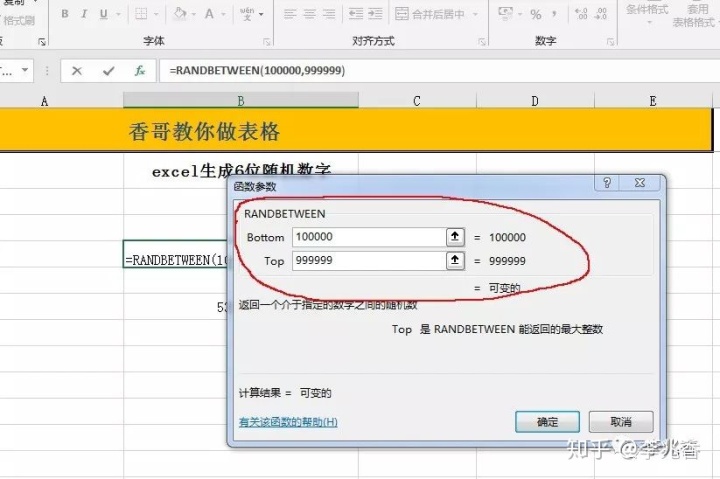Decrease decimal places
Viewport: 720px width, 479px height.
click(x=600, y=14)
